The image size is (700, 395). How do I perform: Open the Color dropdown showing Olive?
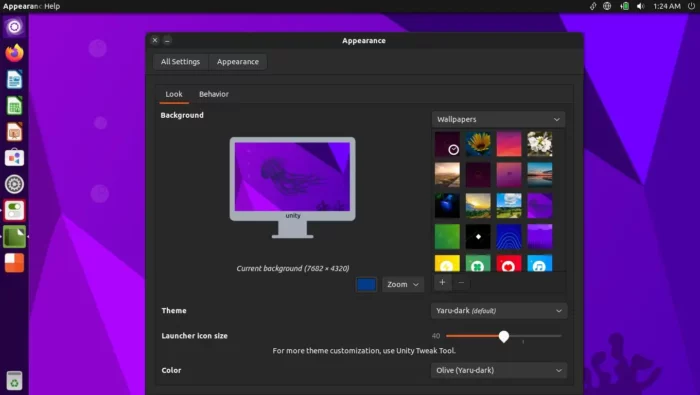[499, 370]
